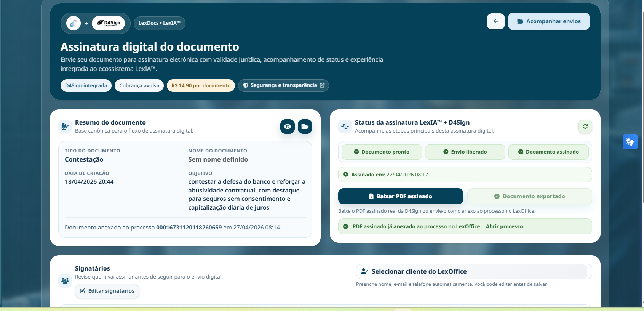Screen dimensions: 644x311
Task: Click the Sem nome definido text
Action: click(x=218, y=159)
